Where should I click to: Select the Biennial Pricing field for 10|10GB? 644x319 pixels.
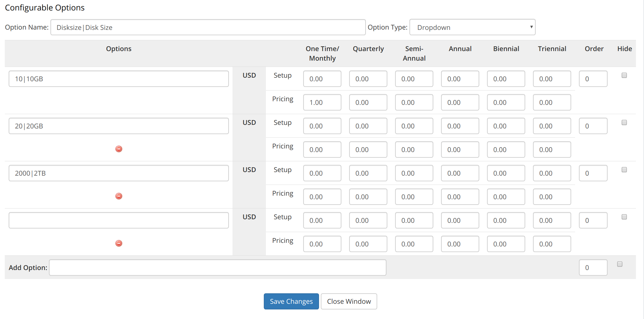point(506,102)
